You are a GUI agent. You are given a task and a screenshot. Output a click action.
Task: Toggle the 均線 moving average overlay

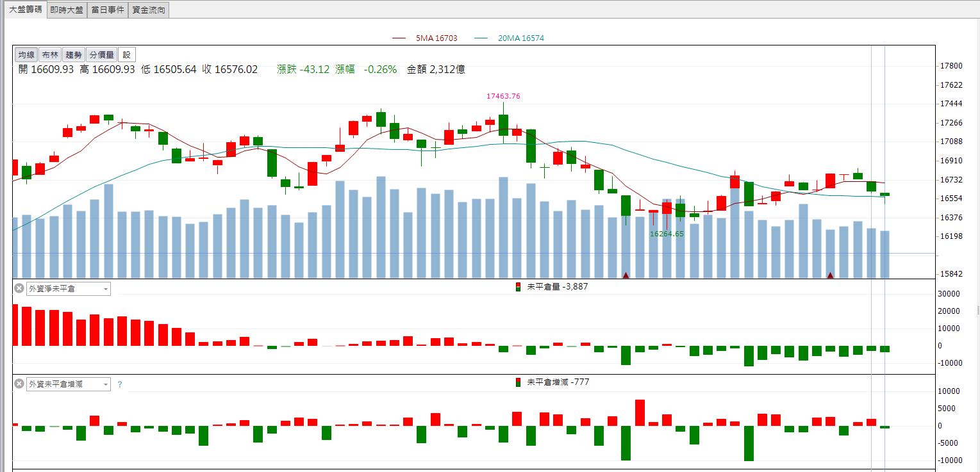pos(26,55)
